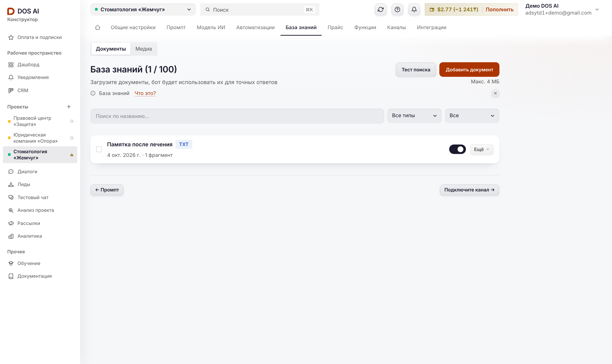Click the status icon beside Правовой центр «Защита»

click(72, 121)
